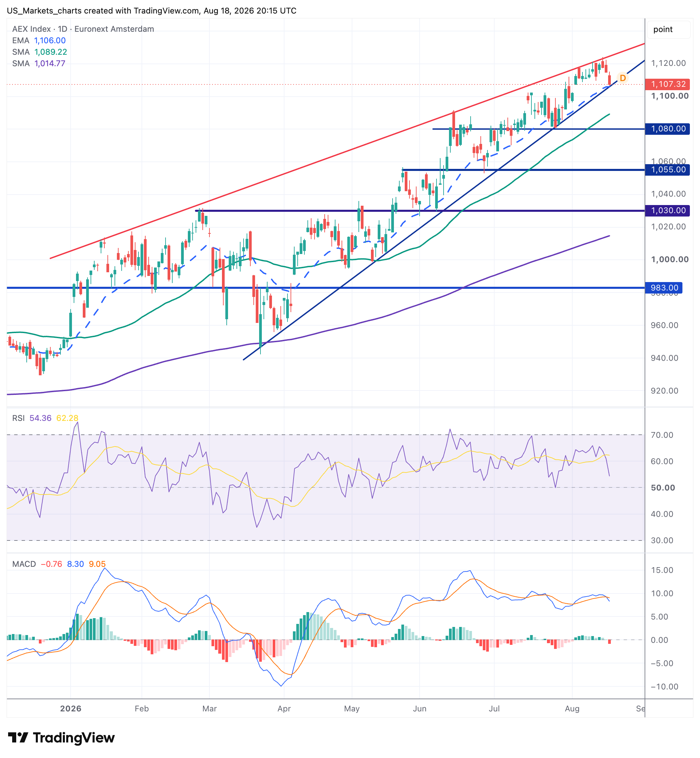Click the RSI indicator legend label

[x=18, y=418]
